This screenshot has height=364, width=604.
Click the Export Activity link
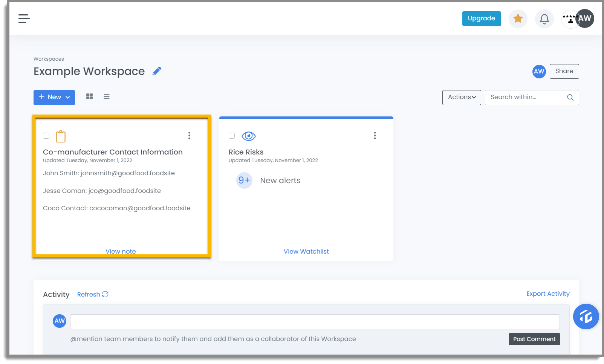click(548, 294)
